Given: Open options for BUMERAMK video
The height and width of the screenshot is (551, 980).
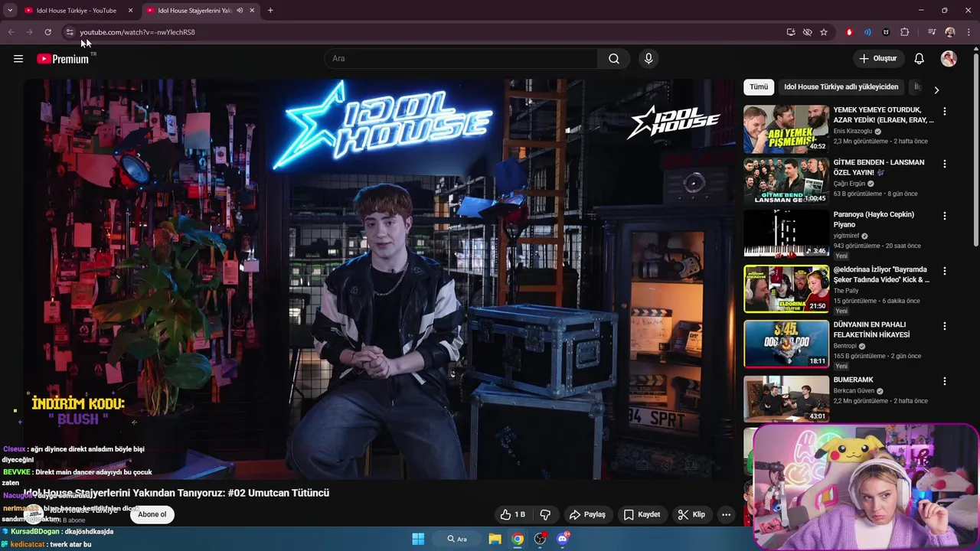Looking at the screenshot, I should click(944, 381).
